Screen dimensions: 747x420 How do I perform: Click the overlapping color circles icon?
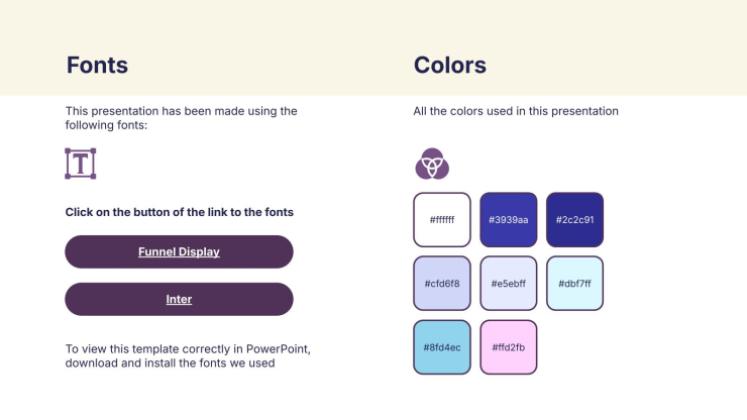tap(432, 163)
